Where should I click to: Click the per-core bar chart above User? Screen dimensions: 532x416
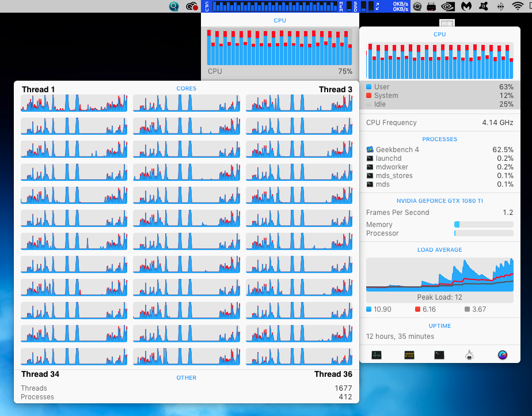(440, 61)
